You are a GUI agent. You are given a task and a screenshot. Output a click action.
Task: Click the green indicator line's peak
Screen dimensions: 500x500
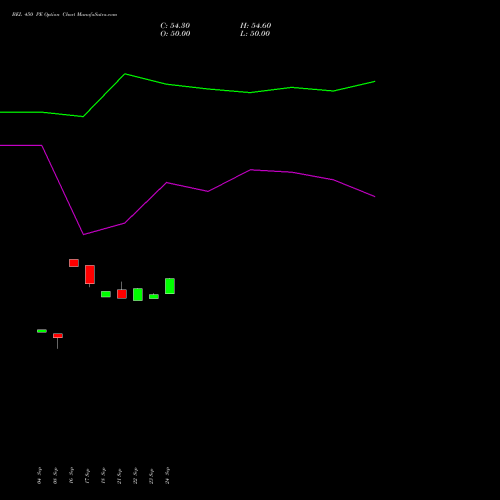125,74
